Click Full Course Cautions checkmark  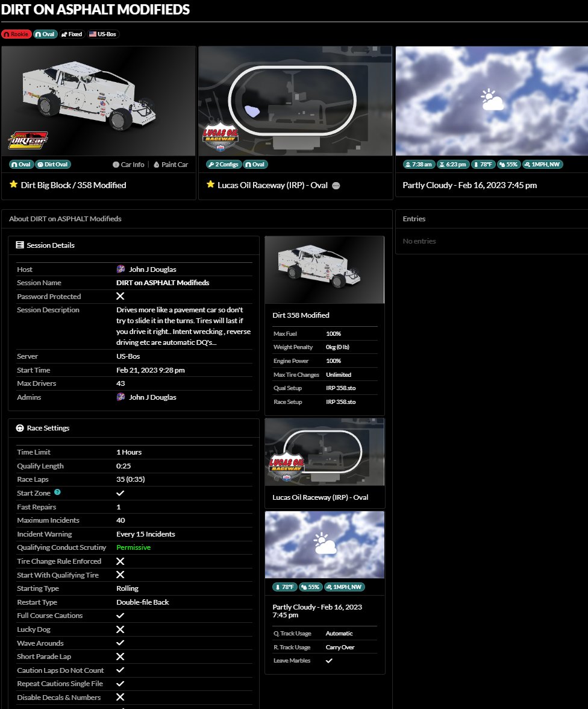pos(120,616)
